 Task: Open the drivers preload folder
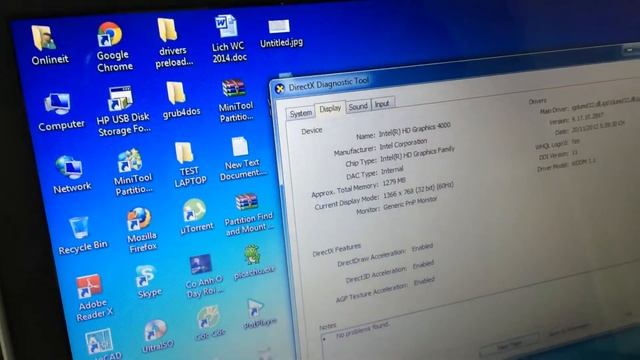(x=167, y=30)
